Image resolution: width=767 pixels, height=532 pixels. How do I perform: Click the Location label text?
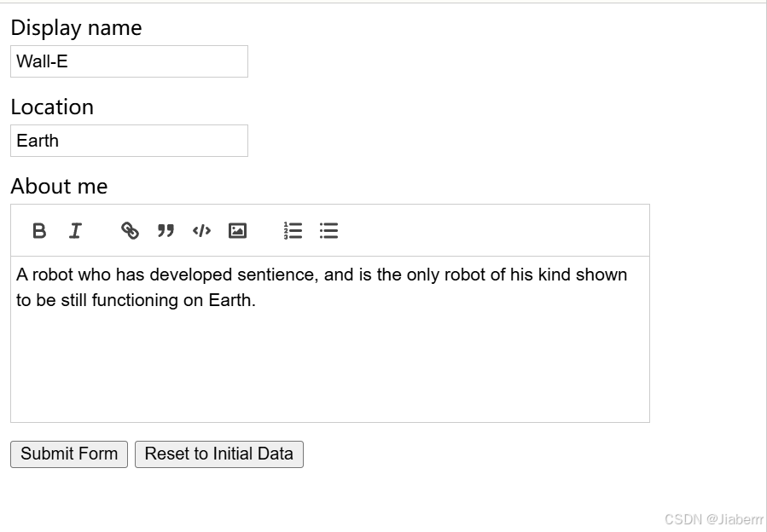(52, 107)
